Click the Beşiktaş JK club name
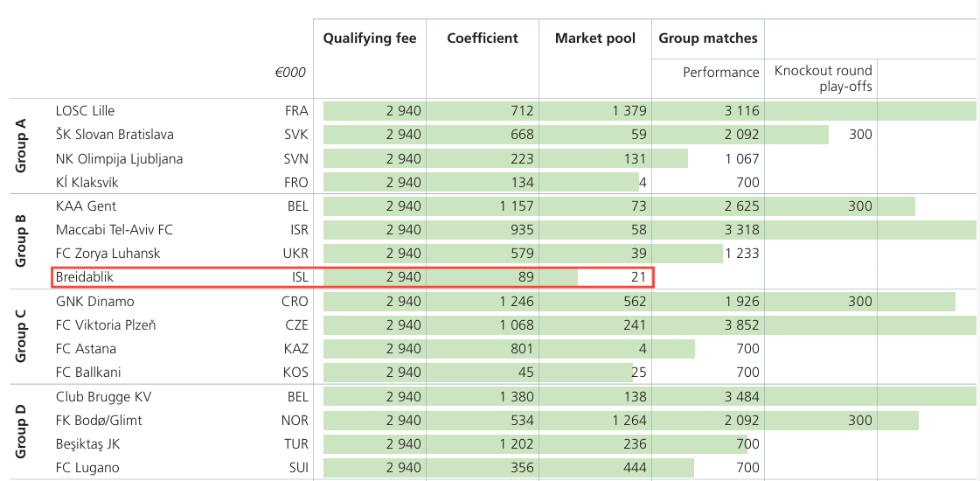 pos(88,445)
